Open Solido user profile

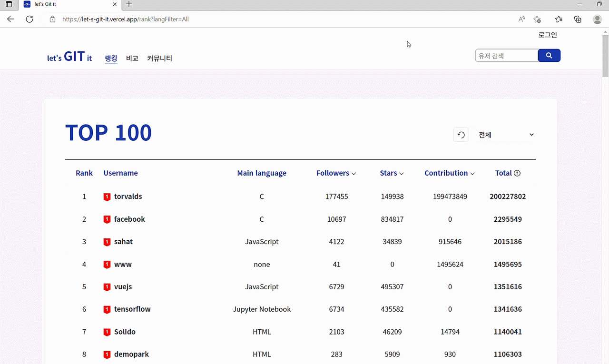pyautogui.click(x=125, y=332)
